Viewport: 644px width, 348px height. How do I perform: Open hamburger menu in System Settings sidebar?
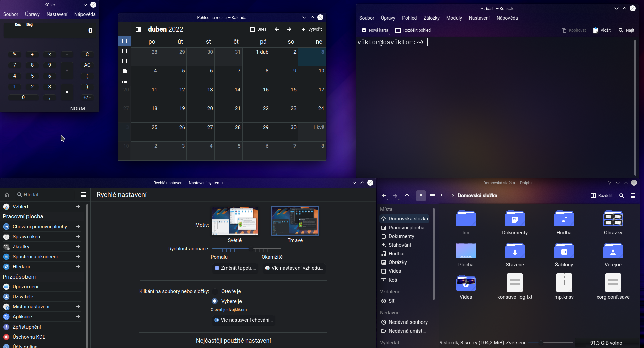[x=84, y=195]
